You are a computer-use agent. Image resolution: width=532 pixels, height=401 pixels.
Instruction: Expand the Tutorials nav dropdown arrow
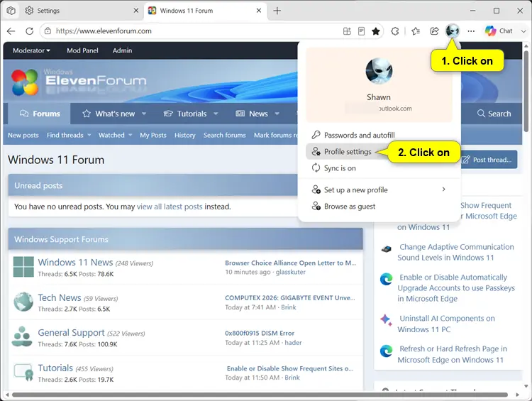tap(216, 114)
